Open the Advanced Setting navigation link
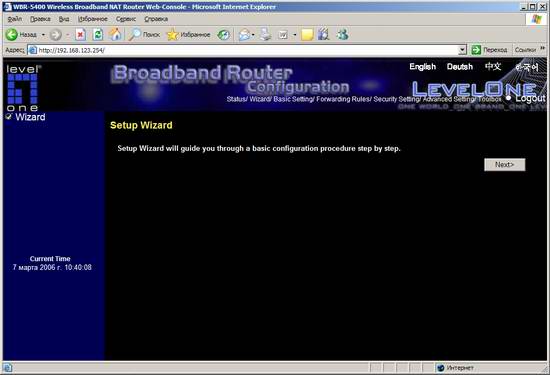The width and height of the screenshot is (550, 375). [449, 99]
